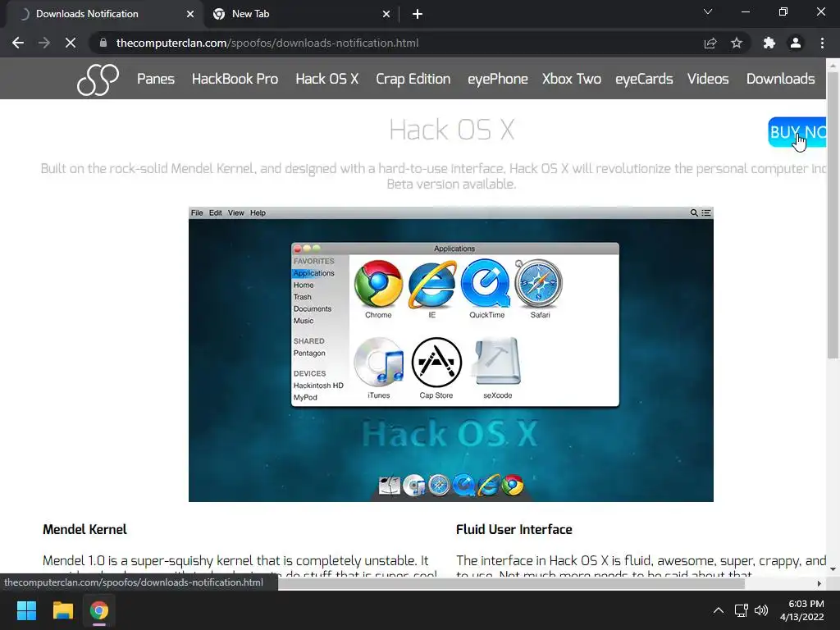Open network status tray icon
Viewport: 840px width, 630px height.
pos(742,610)
